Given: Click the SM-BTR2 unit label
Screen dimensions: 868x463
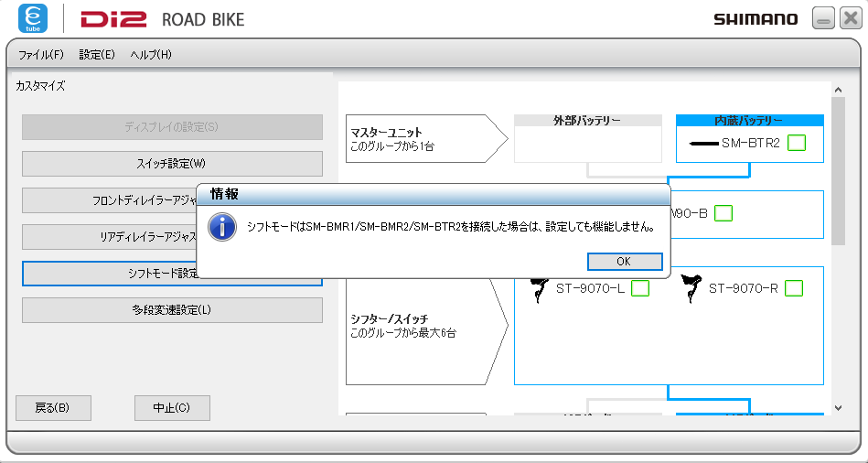Looking at the screenshot, I should 751,143.
